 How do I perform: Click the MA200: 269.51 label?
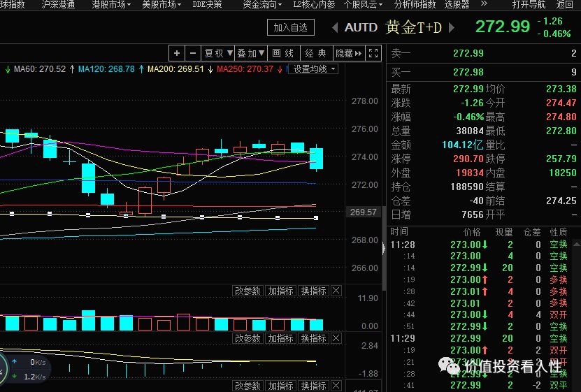click(x=175, y=69)
